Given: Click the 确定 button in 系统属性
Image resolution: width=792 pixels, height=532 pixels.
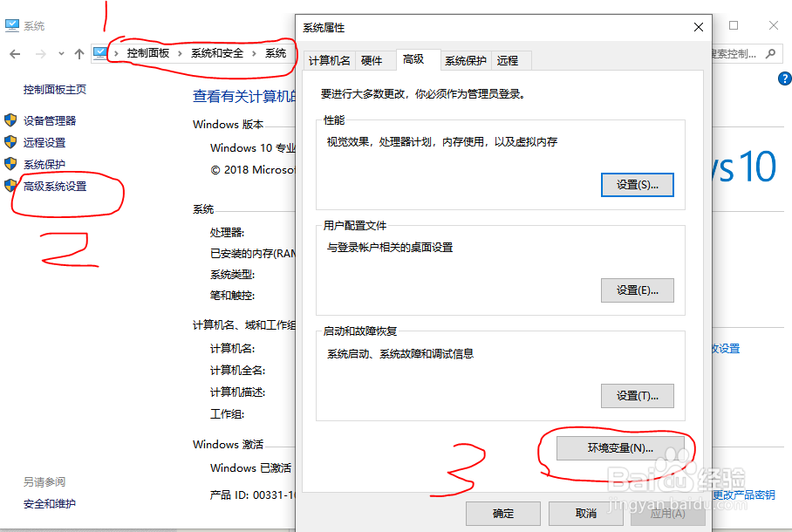Looking at the screenshot, I should pos(502,513).
